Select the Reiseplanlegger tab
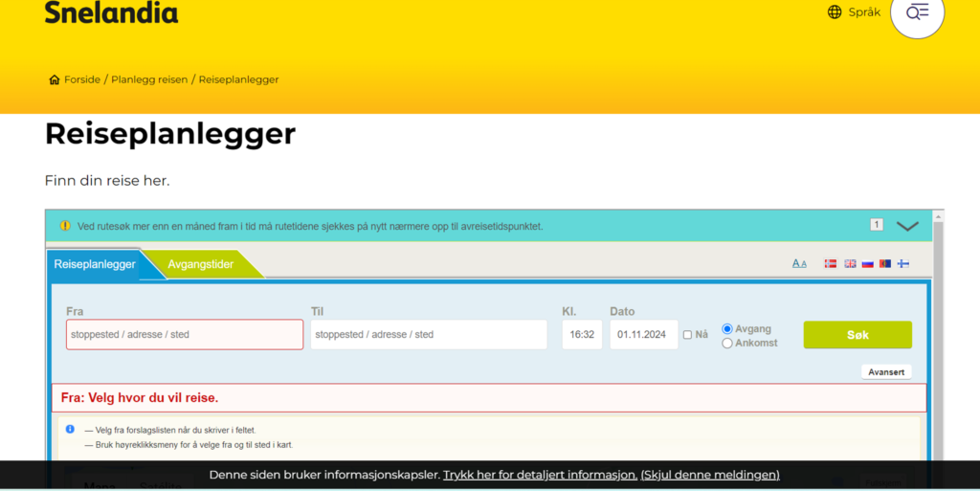The width and height of the screenshot is (980, 491). pyautogui.click(x=95, y=264)
